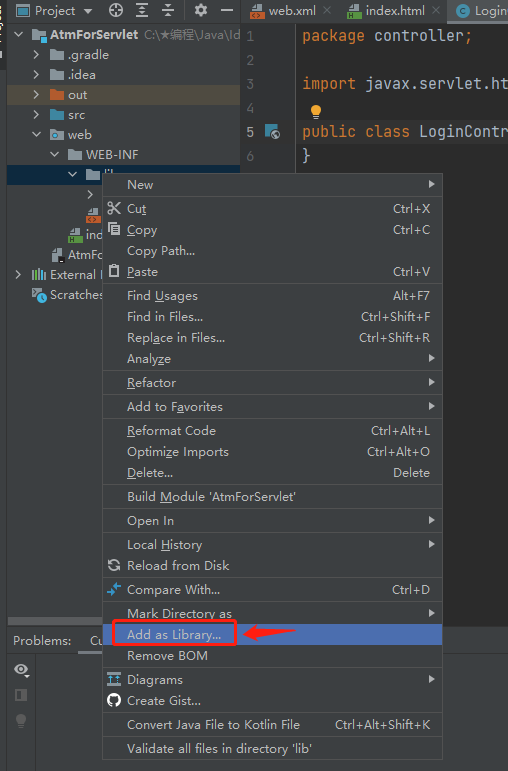Expand the src folder
508x771 pixels.
point(36,115)
